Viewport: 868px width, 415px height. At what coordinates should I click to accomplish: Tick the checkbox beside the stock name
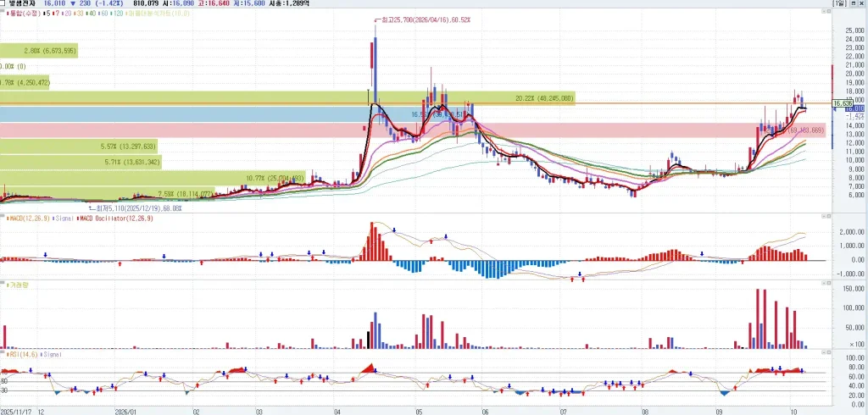click(3, 3)
